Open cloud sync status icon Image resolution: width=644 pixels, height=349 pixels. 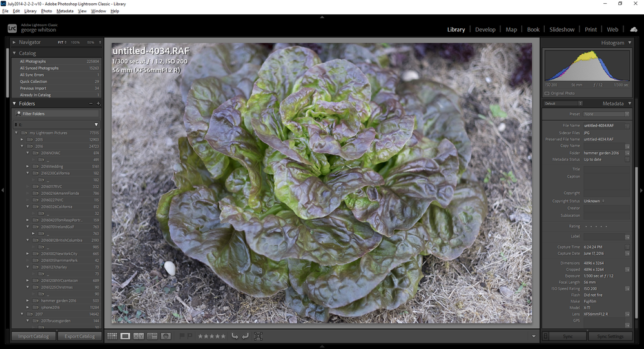[634, 29]
